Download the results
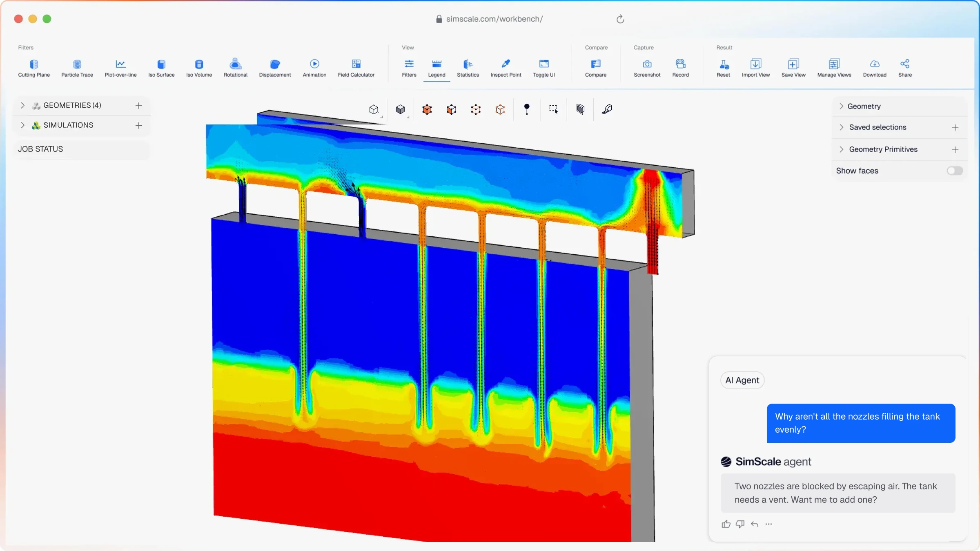Viewport: 980px width, 551px height. (x=875, y=68)
